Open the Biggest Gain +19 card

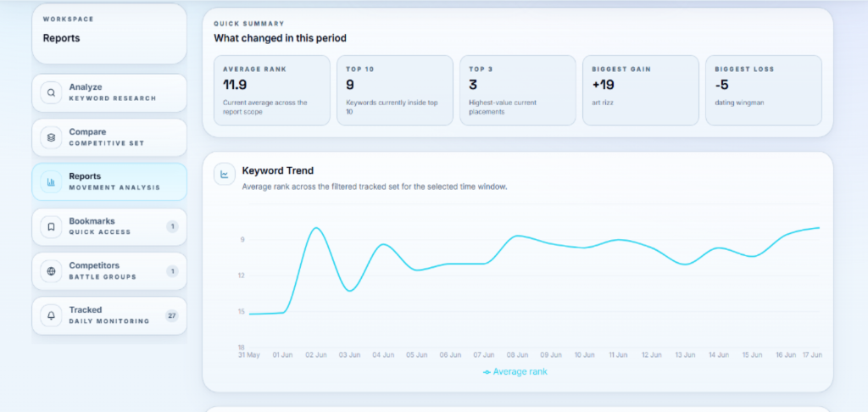point(641,90)
